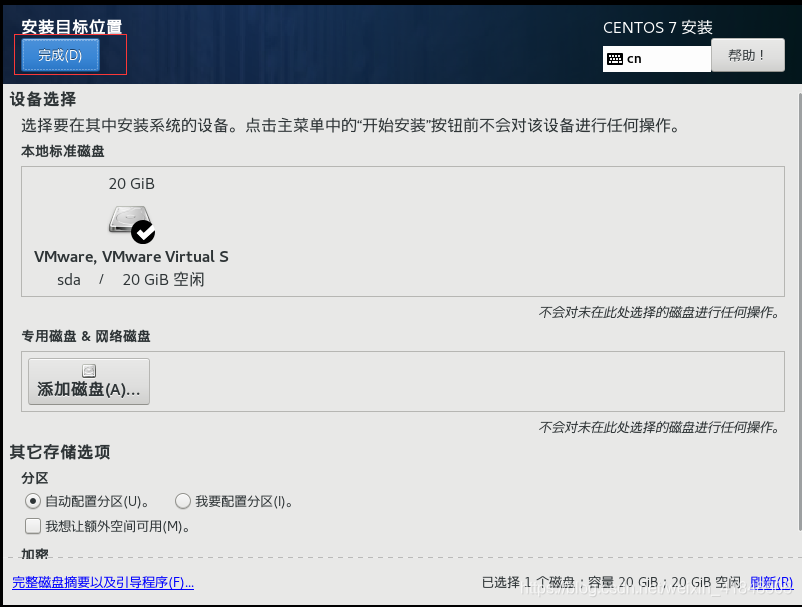Click the sda / 20 GiB 空闲 text

(x=130, y=280)
